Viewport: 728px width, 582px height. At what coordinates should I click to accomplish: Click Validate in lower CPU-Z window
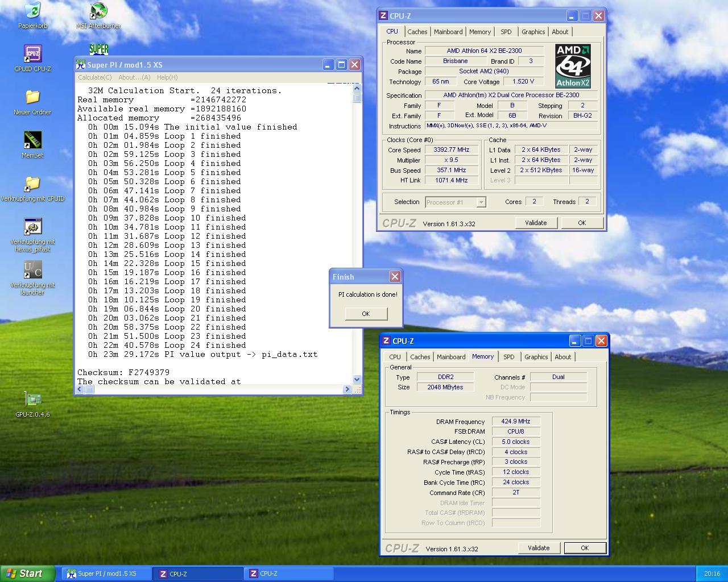click(x=539, y=548)
